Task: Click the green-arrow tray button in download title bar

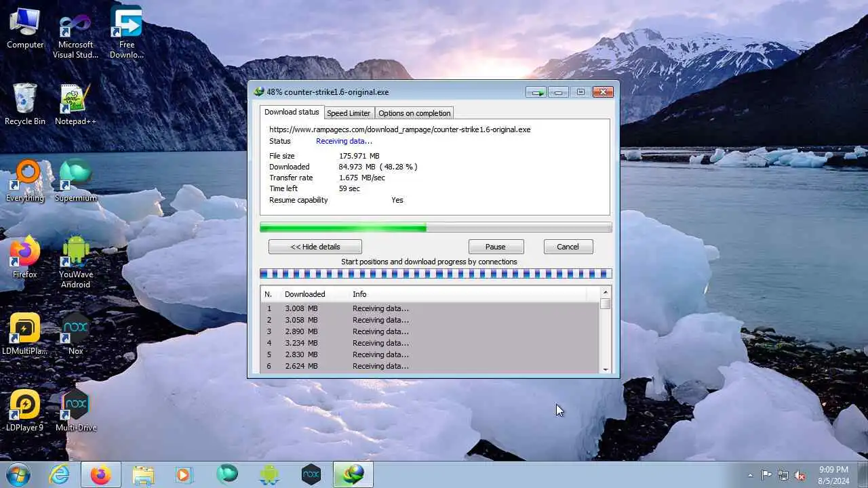Action: [x=537, y=92]
